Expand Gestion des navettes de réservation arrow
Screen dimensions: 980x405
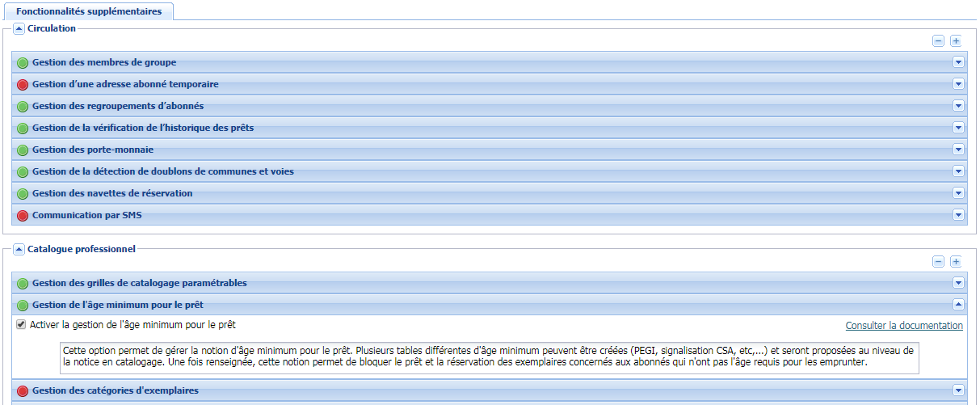click(x=958, y=193)
